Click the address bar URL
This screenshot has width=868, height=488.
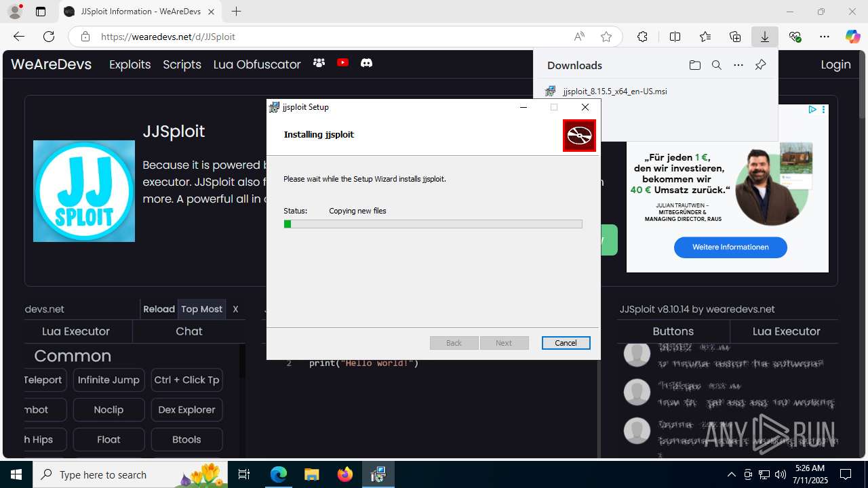click(x=168, y=37)
